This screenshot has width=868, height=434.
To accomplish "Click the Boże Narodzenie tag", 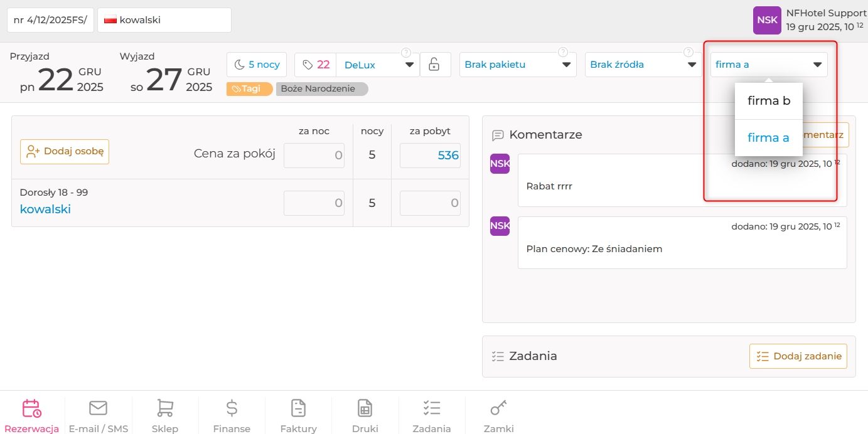I will pos(322,89).
